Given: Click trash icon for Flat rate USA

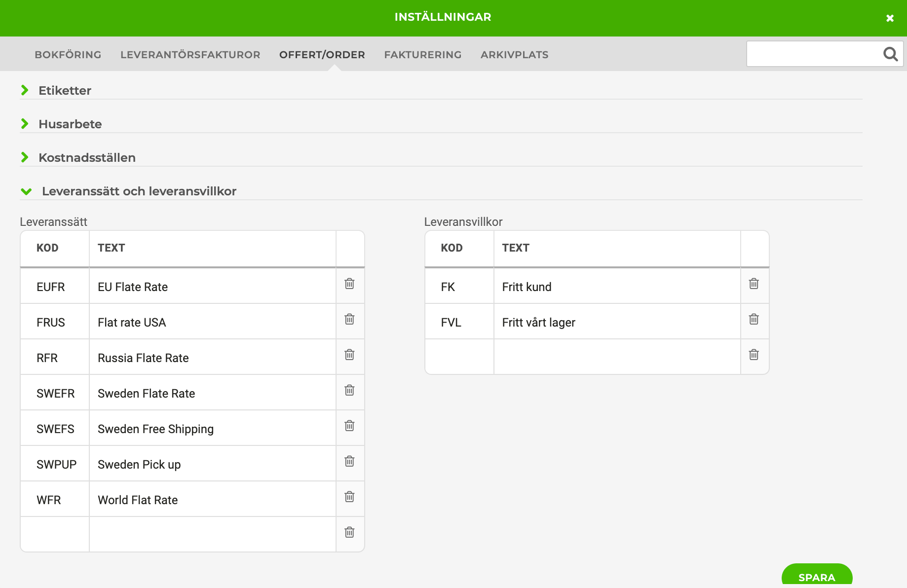Looking at the screenshot, I should (349, 319).
